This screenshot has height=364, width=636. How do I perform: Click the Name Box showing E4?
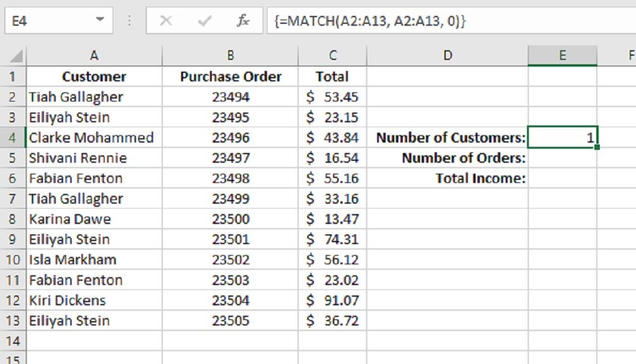click(x=59, y=21)
